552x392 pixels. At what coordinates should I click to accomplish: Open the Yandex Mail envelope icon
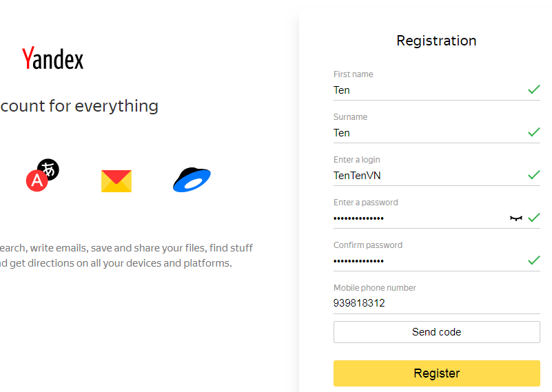pyautogui.click(x=116, y=181)
